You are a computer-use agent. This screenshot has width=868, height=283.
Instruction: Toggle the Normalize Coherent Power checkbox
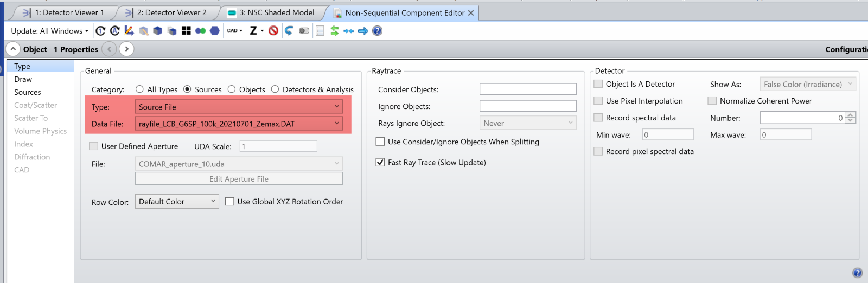click(712, 101)
